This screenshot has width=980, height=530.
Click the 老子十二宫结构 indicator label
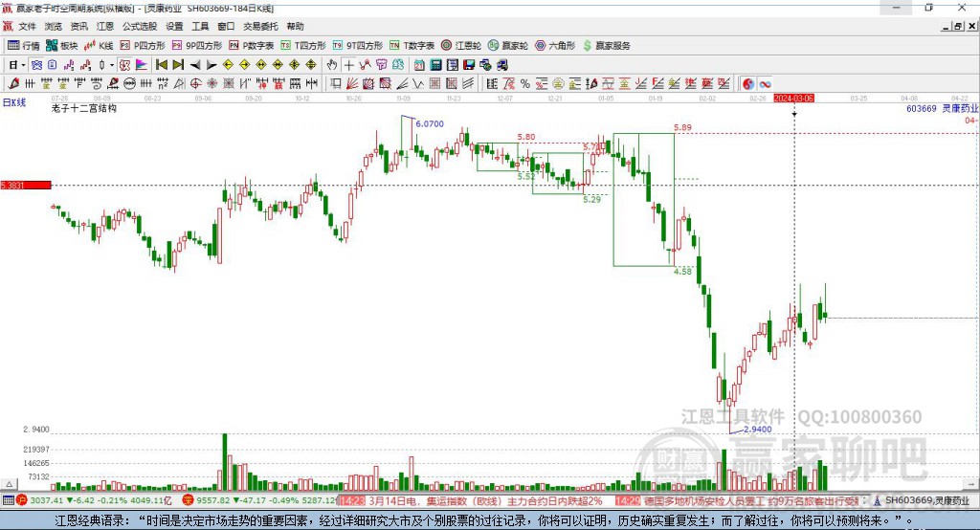[84, 108]
